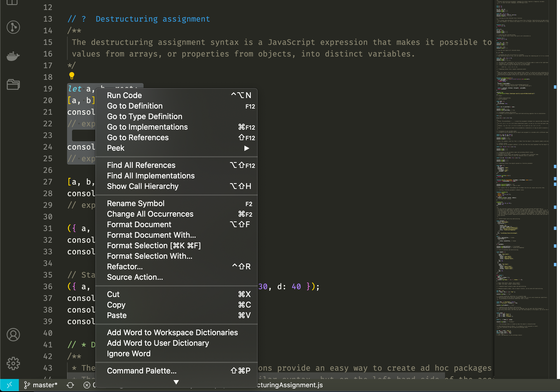Click the remote window indicator icon
Image resolution: width=560 pixels, height=392 pixels.
point(9,385)
